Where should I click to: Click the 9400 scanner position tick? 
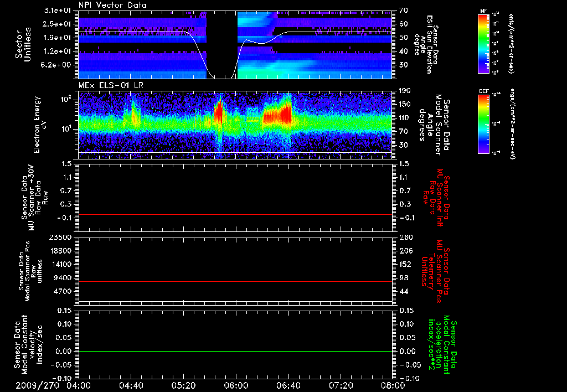[x=62, y=278]
